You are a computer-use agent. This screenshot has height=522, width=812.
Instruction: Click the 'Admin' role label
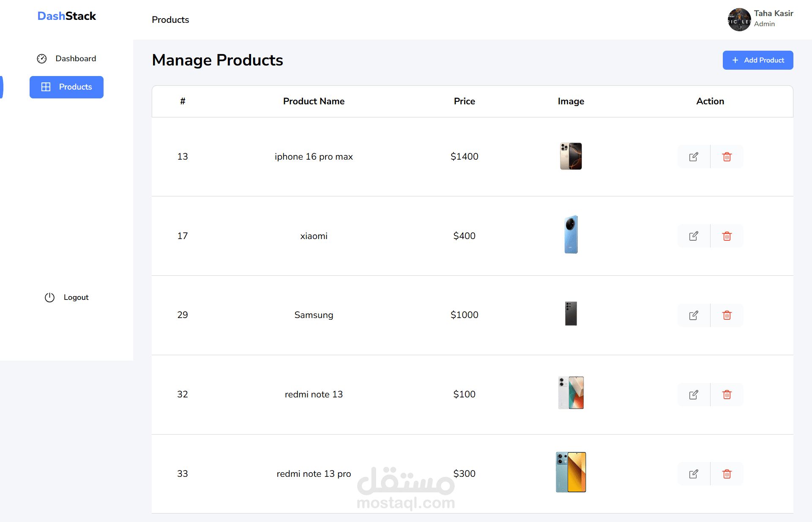764,24
